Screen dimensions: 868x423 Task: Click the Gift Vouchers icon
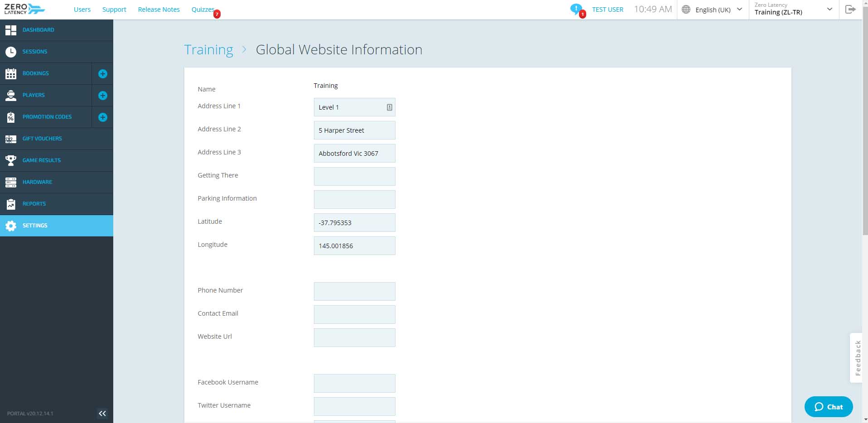click(11, 139)
